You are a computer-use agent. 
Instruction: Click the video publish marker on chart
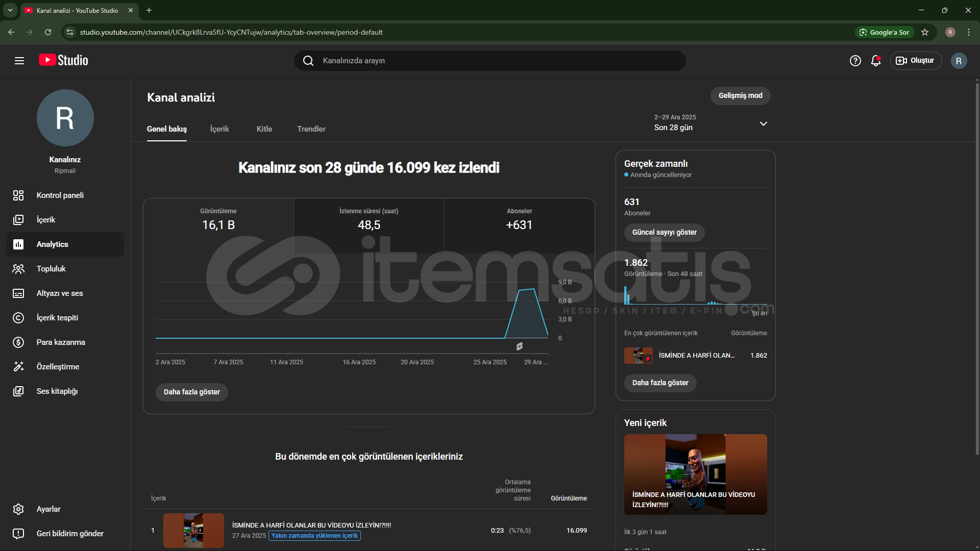(x=519, y=346)
